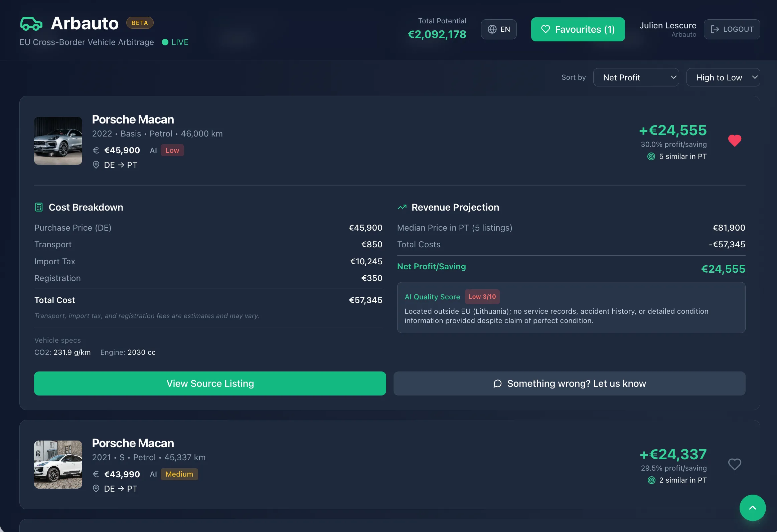Click location pin icon on 2022 Macan

click(x=96, y=165)
